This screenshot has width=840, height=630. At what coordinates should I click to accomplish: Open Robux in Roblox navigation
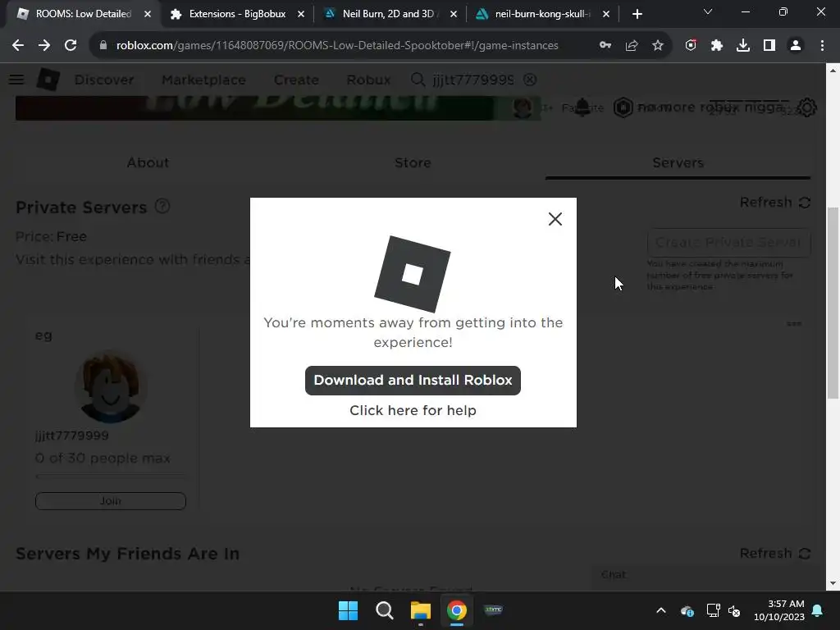point(368,80)
